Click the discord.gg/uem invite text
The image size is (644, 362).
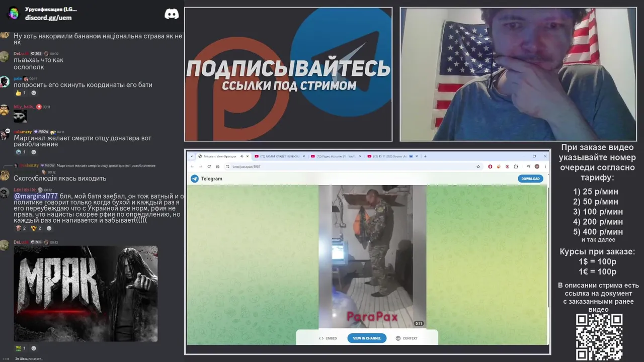(x=48, y=18)
